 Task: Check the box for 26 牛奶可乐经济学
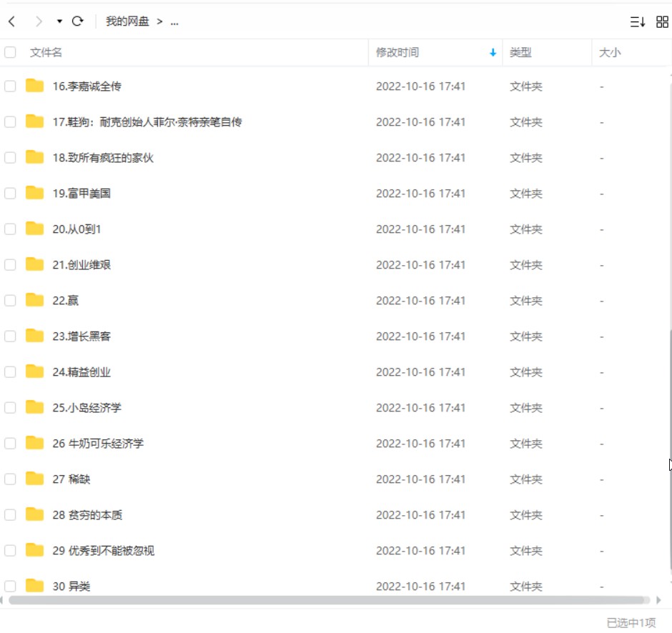click(10, 443)
